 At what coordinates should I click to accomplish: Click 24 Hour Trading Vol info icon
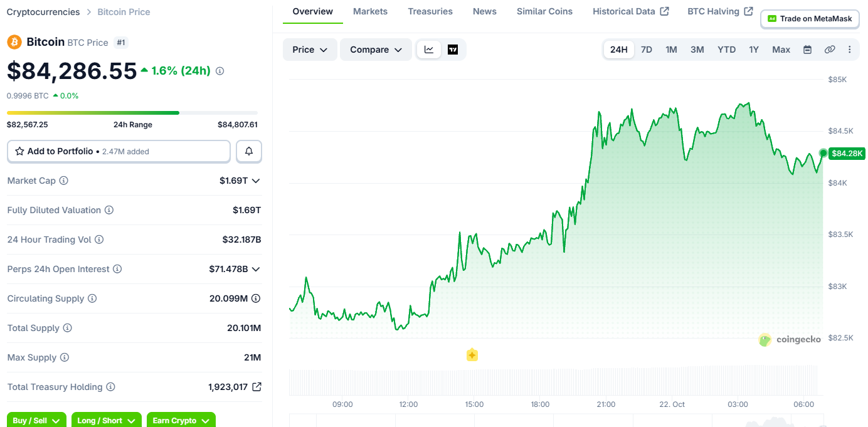[x=99, y=240]
